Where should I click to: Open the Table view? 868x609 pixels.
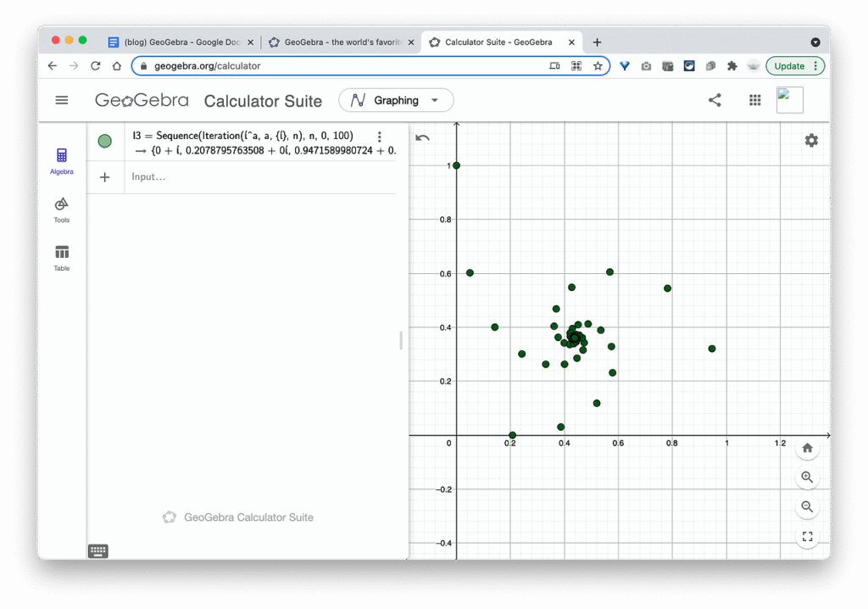pyautogui.click(x=61, y=257)
